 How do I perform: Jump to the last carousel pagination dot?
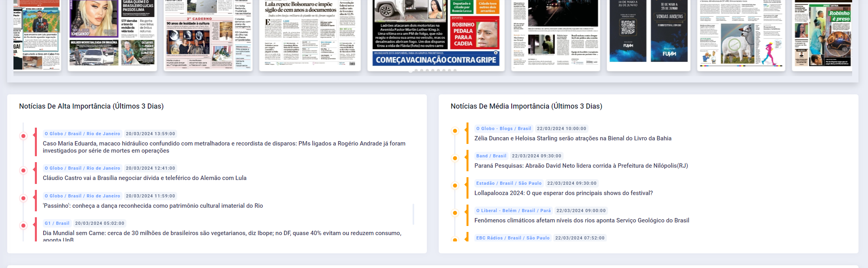point(455,71)
